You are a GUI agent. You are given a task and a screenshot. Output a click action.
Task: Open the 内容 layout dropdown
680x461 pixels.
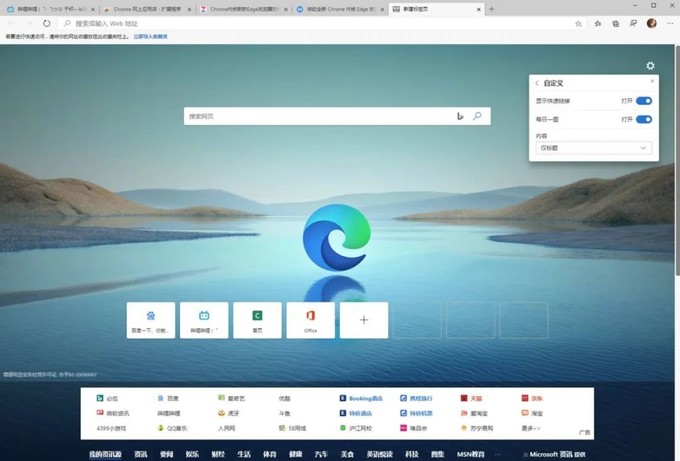(x=593, y=148)
